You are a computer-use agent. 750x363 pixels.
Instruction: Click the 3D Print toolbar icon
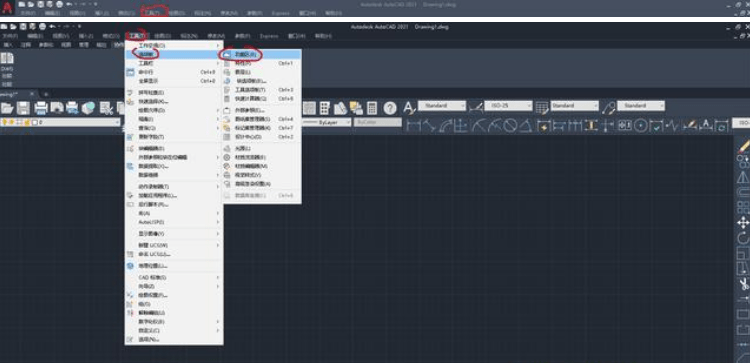click(x=88, y=109)
